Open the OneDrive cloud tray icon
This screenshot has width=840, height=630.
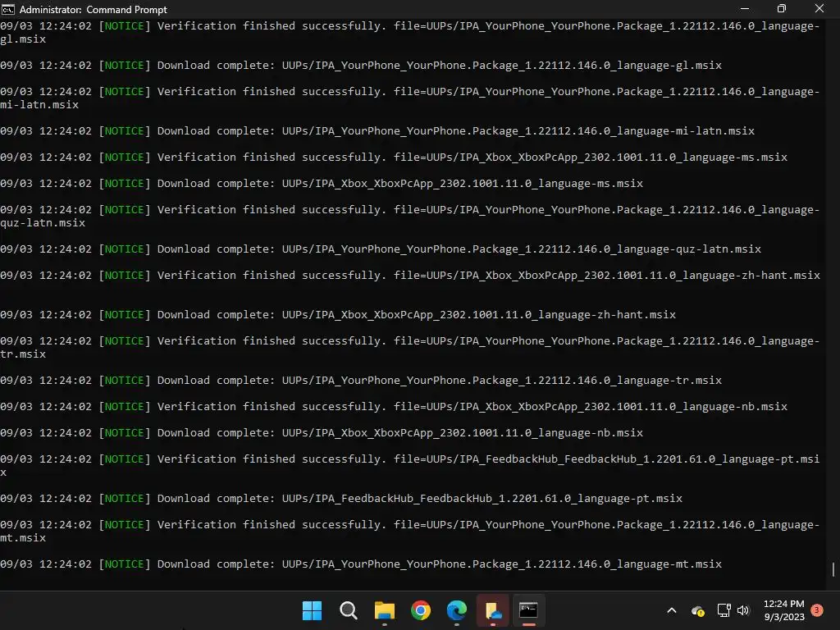[x=697, y=610]
